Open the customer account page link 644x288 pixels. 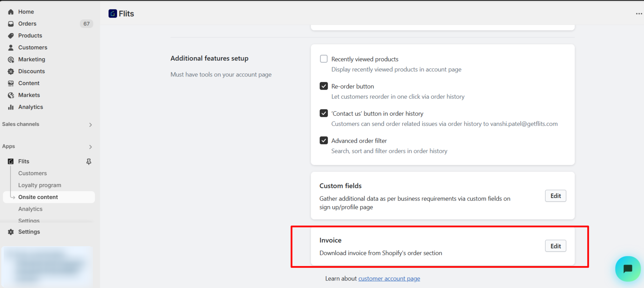coord(389,278)
